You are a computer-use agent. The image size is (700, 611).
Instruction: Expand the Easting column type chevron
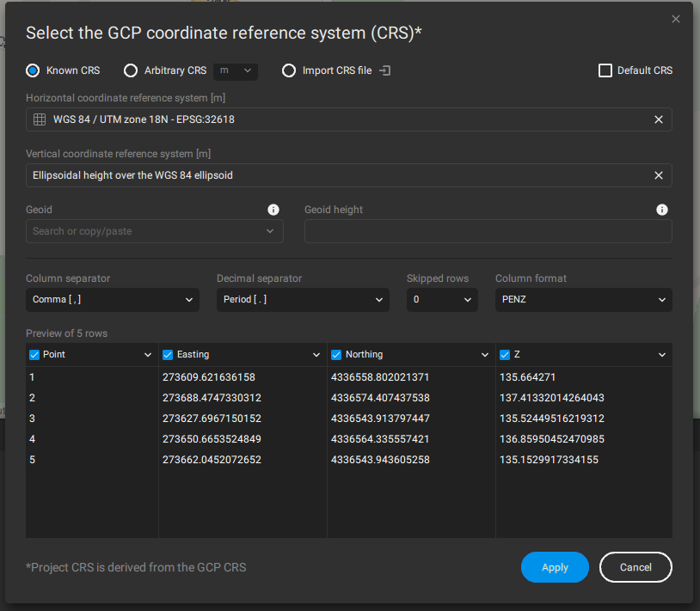pos(316,355)
